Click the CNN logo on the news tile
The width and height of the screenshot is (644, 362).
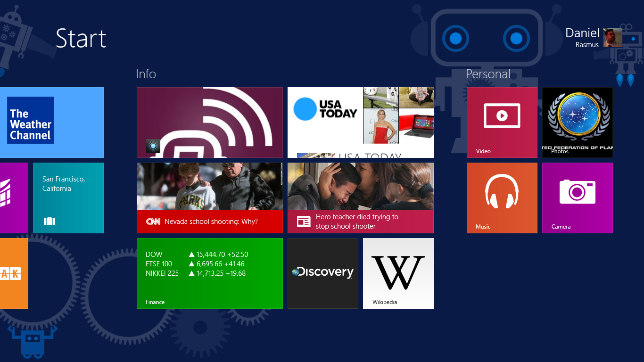tap(153, 222)
